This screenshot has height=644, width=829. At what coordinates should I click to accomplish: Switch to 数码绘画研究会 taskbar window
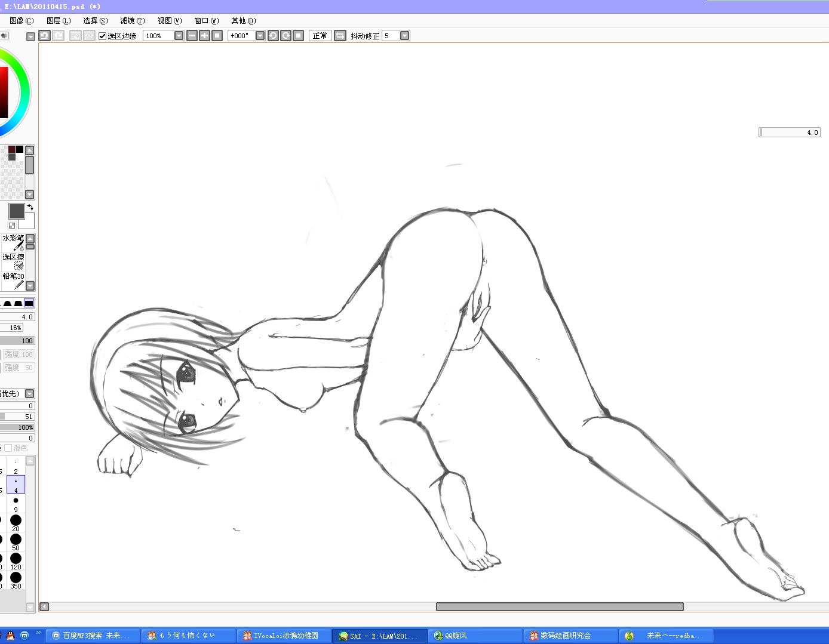(570, 636)
